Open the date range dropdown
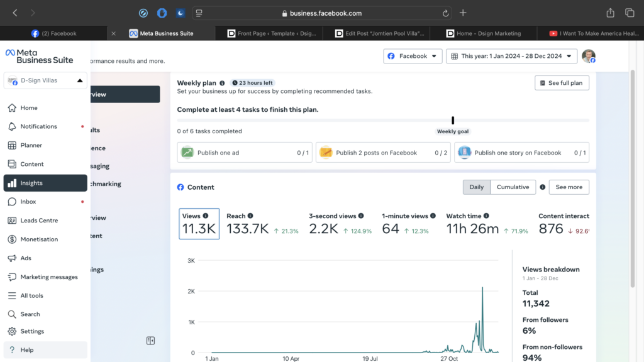The width and height of the screenshot is (644, 362). coord(512,56)
